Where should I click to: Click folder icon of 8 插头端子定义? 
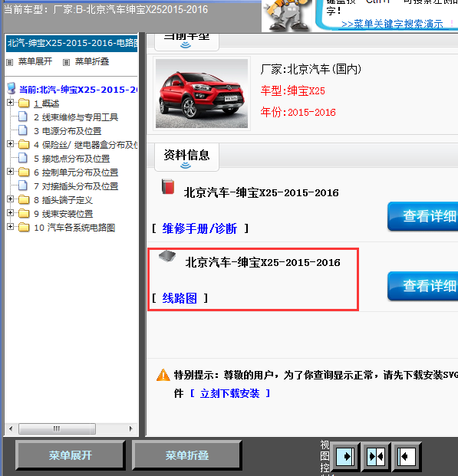coord(24,200)
